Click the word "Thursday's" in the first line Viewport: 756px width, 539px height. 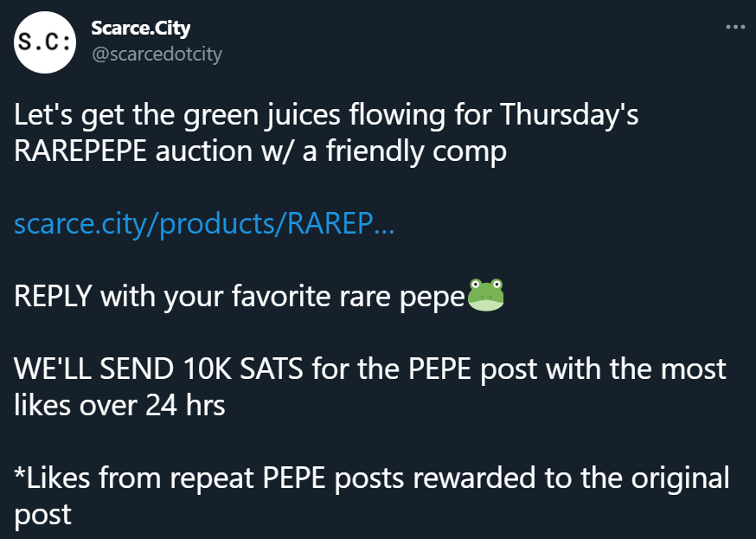coord(569,116)
